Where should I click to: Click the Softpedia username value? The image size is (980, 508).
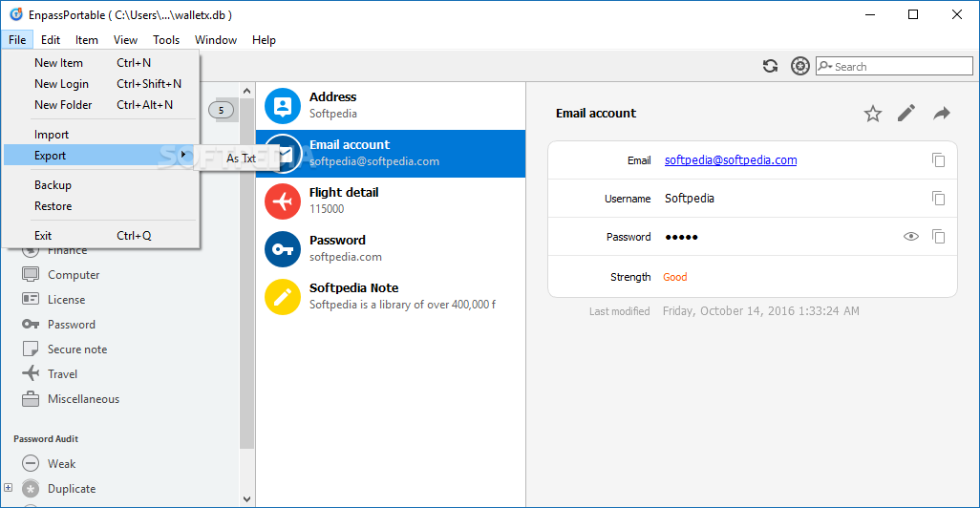(690, 198)
